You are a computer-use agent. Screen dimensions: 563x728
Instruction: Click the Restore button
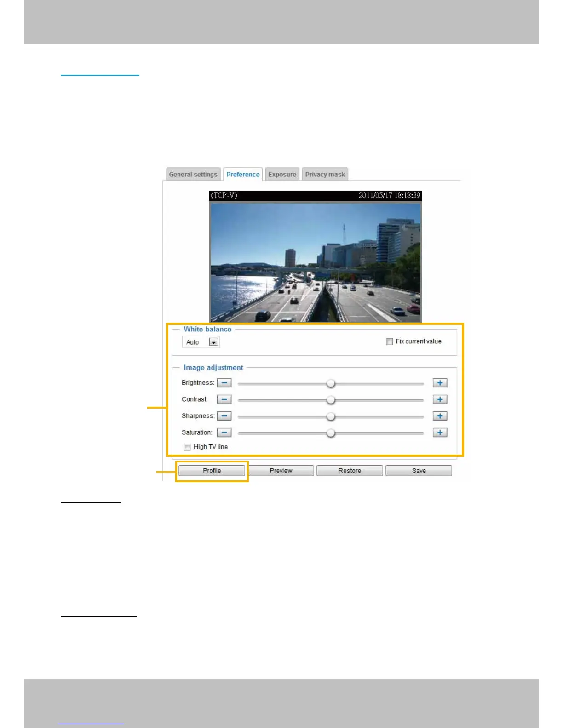tap(350, 471)
